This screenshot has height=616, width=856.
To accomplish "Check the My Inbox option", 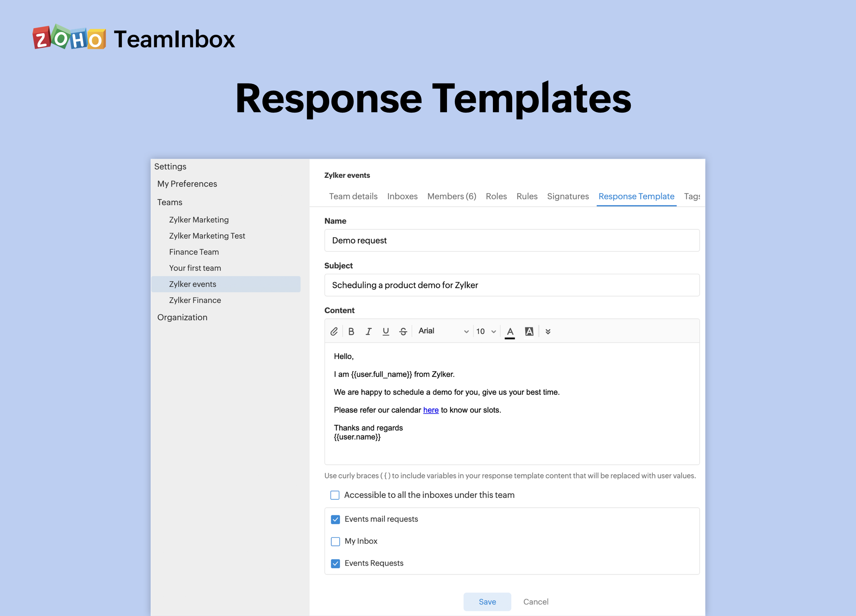I will pos(335,541).
